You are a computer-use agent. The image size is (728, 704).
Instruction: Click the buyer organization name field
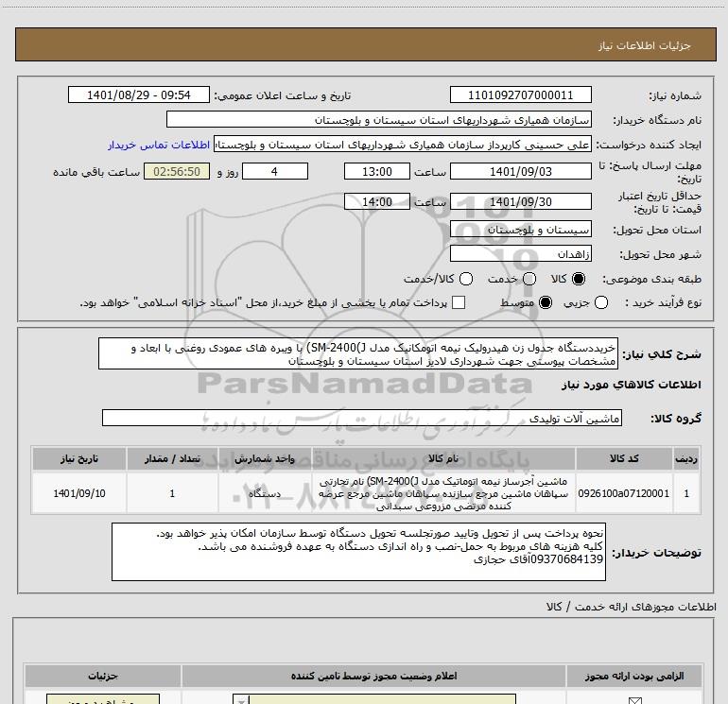tap(379, 120)
